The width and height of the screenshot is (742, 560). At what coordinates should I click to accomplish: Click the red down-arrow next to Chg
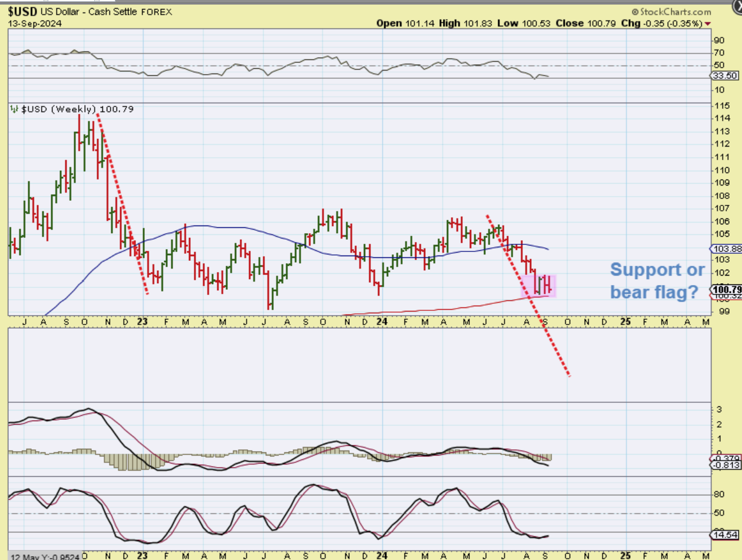pyautogui.click(x=707, y=24)
